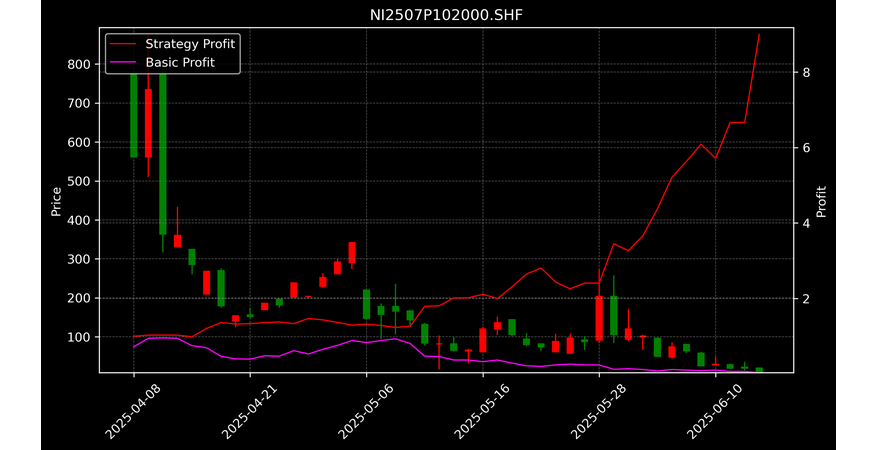Viewport: 878px width, 450px height.
Task: Click the 400 price tick label
Action: pyautogui.click(x=80, y=221)
